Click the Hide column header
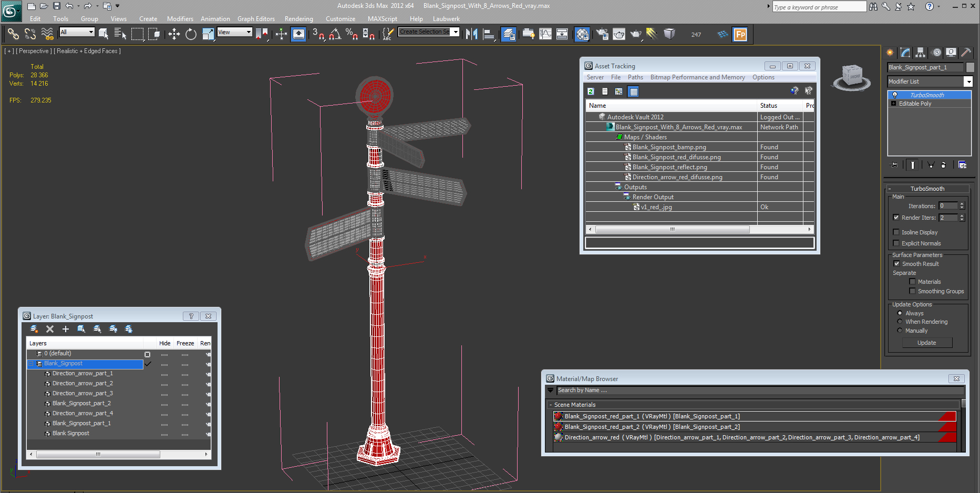The width and height of the screenshot is (980, 493). coord(164,343)
